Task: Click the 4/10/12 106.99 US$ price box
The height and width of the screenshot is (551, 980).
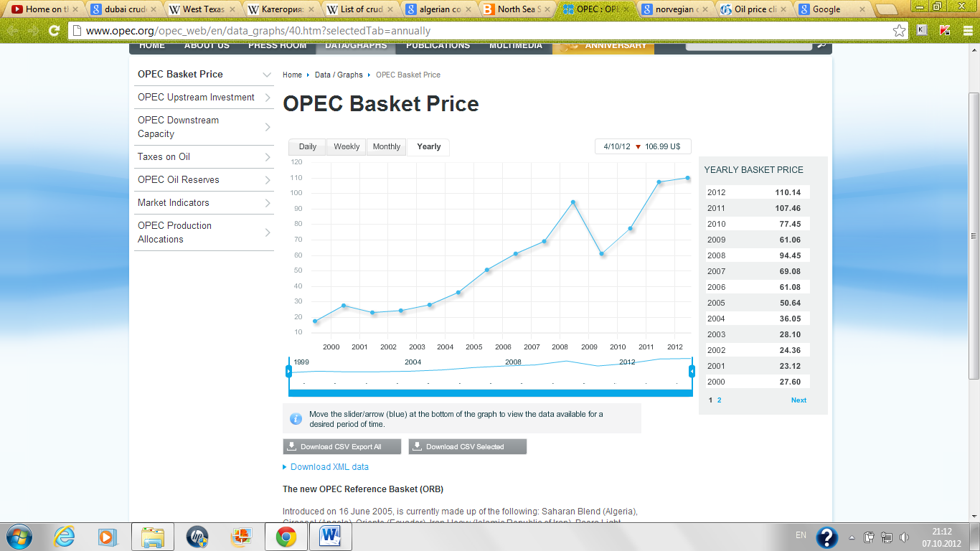Action: point(643,146)
